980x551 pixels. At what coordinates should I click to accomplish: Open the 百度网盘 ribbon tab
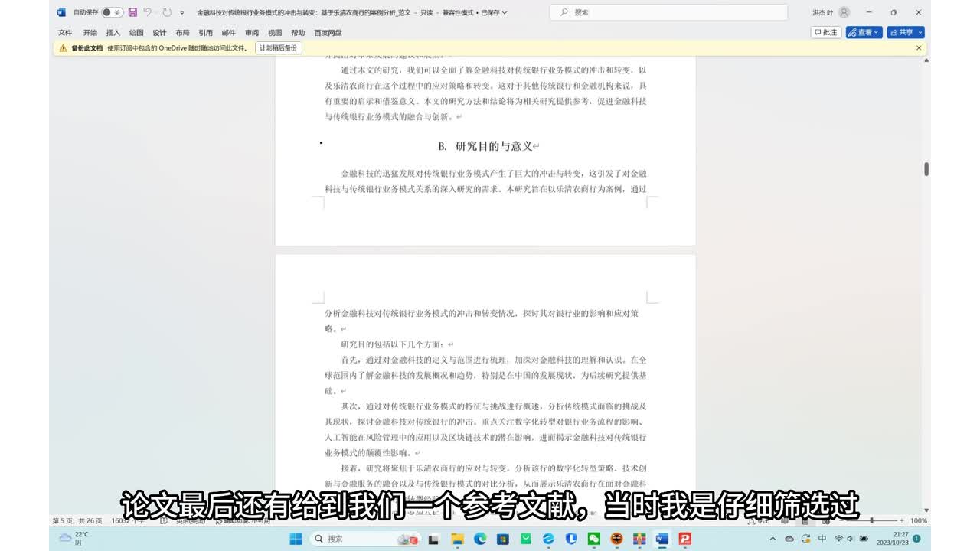(x=328, y=33)
